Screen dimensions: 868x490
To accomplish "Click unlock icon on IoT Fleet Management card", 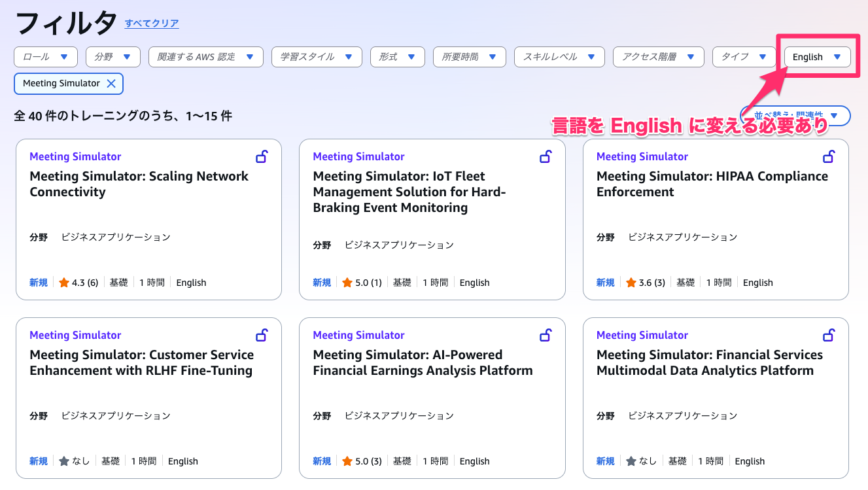I will point(545,156).
